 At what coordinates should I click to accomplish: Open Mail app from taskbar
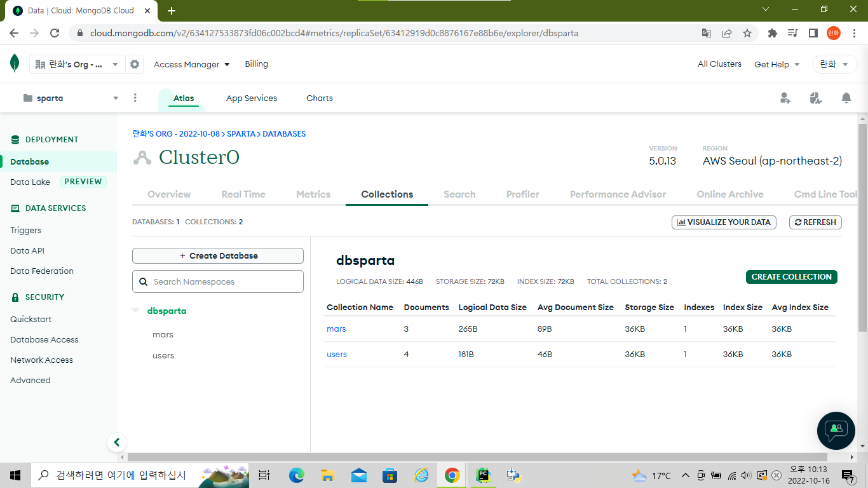click(359, 475)
